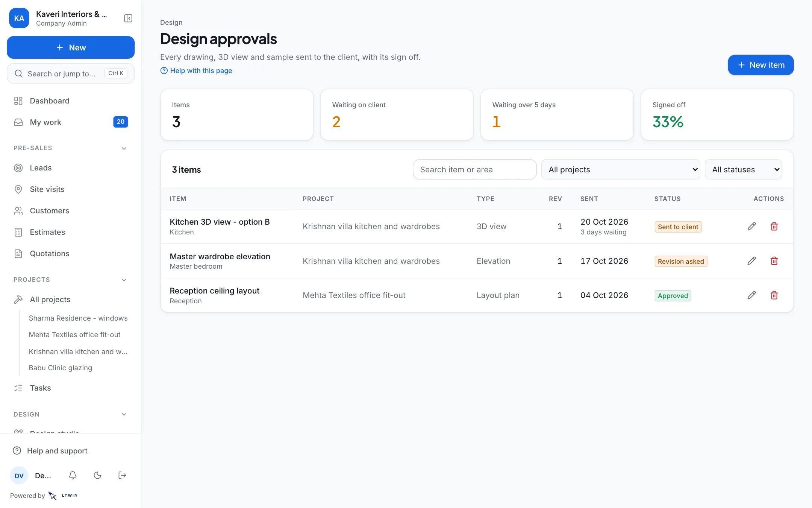Edit Kitchen 3D view - option B item
The width and height of the screenshot is (812, 508).
[x=751, y=227]
